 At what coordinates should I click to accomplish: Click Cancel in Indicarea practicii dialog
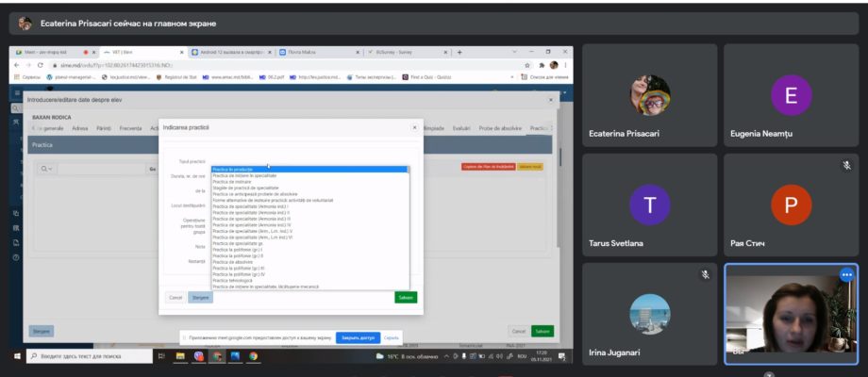(175, 298)
